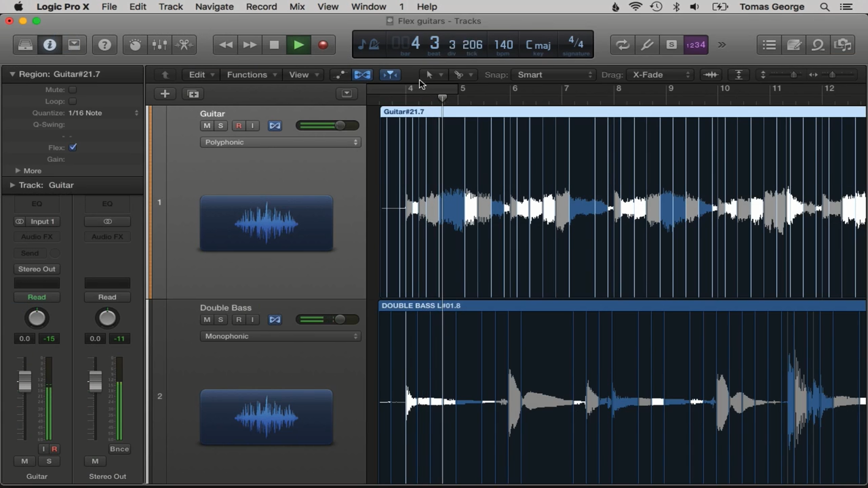The height and width of the screenshot is (488, 868).
Task: Open List Editors icon
Action: pyautogui.click(x=769, y=45)
